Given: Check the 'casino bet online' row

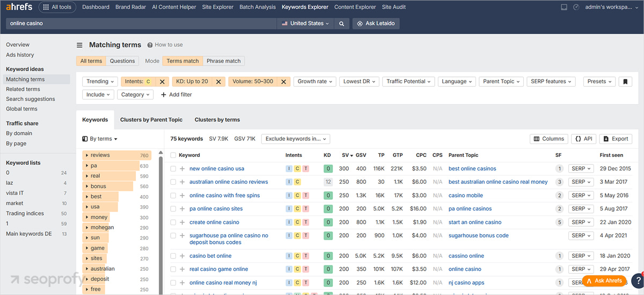Looking at the screenshot, I should [x=173, y=256].
